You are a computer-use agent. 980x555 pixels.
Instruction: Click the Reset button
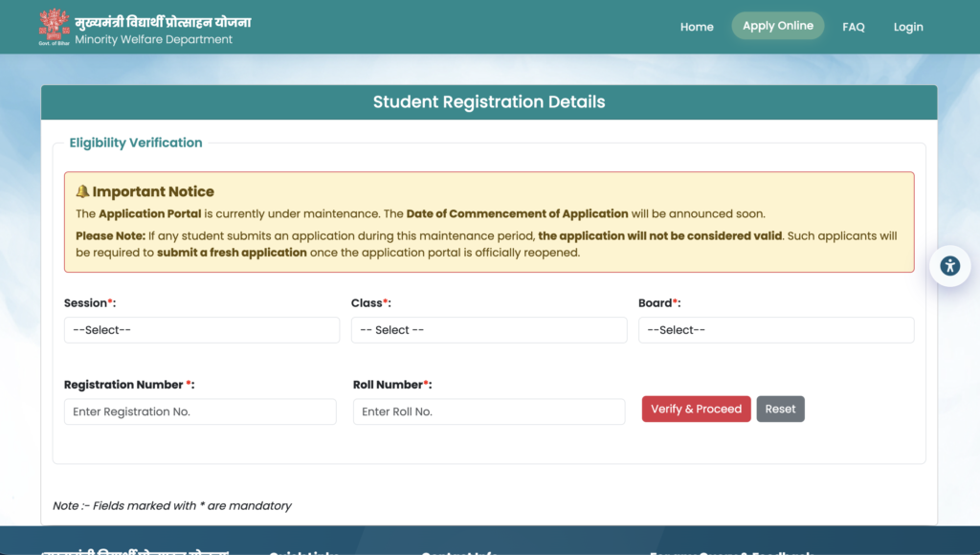pos(781,409)
